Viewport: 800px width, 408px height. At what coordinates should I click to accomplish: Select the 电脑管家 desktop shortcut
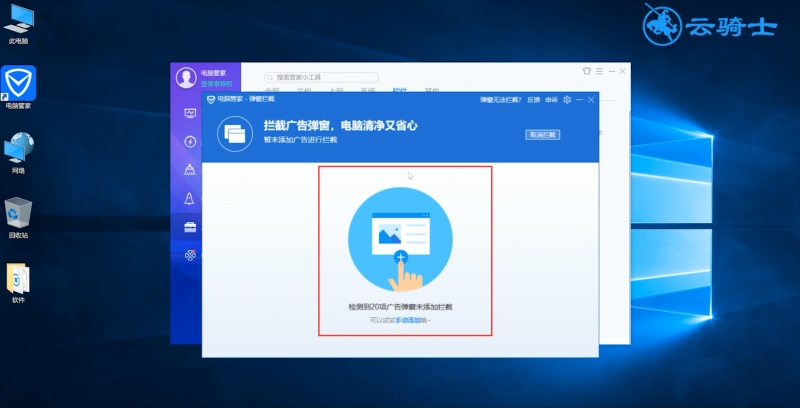(x=18, y=87)
